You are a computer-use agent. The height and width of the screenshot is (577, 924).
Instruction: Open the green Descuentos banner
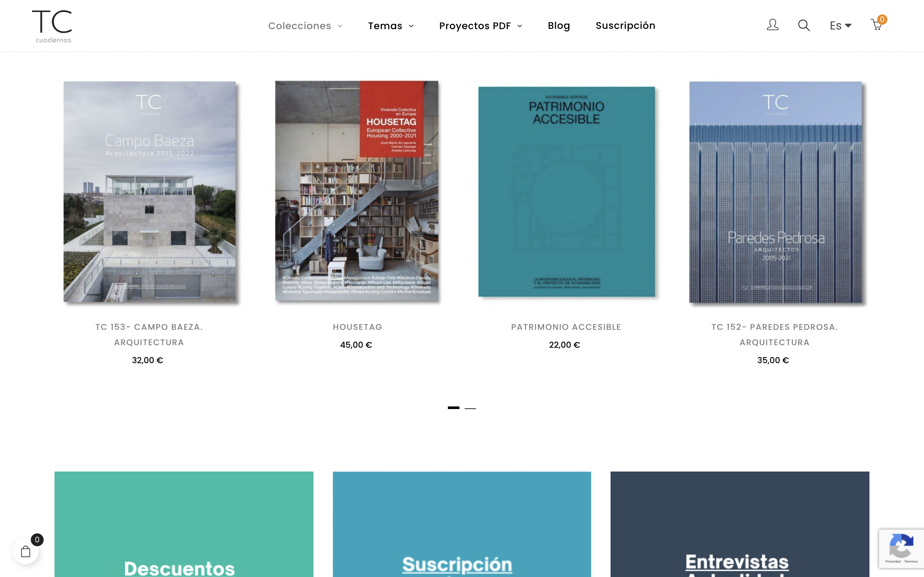coord(184,524)
